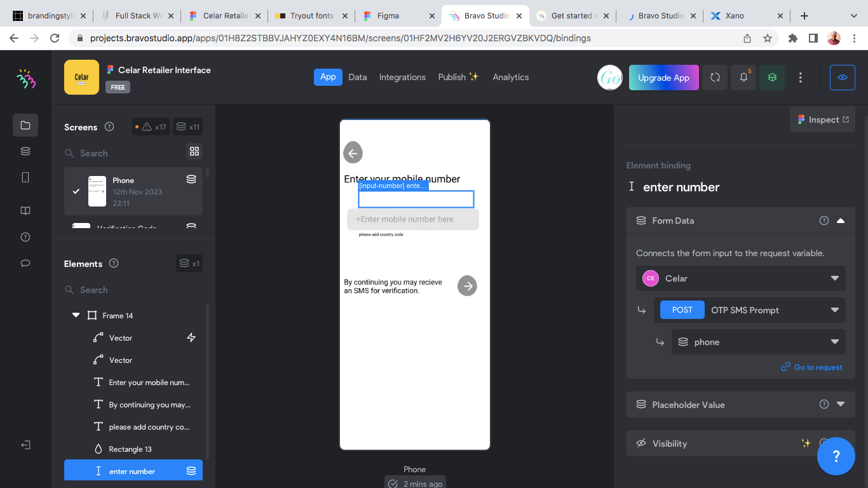Select the Phone screen thumbnail
Viewport: 868px width, 488px height.
[x=97, y=191]
